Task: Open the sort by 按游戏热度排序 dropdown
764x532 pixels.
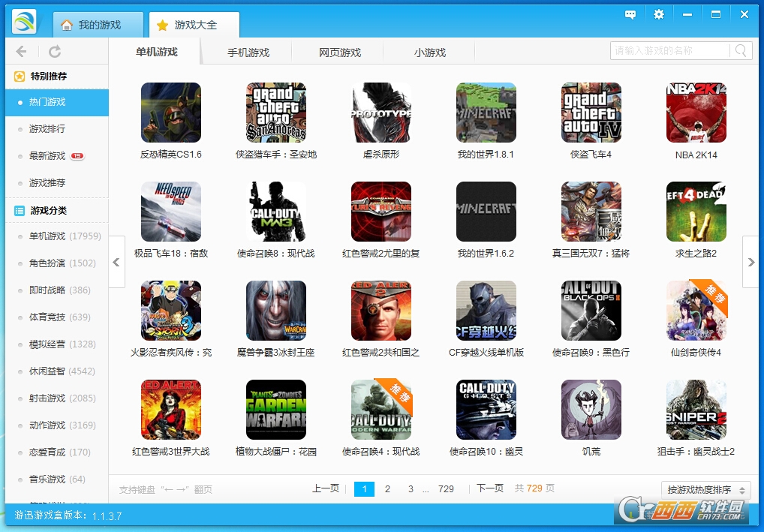Action: point(706,490)
